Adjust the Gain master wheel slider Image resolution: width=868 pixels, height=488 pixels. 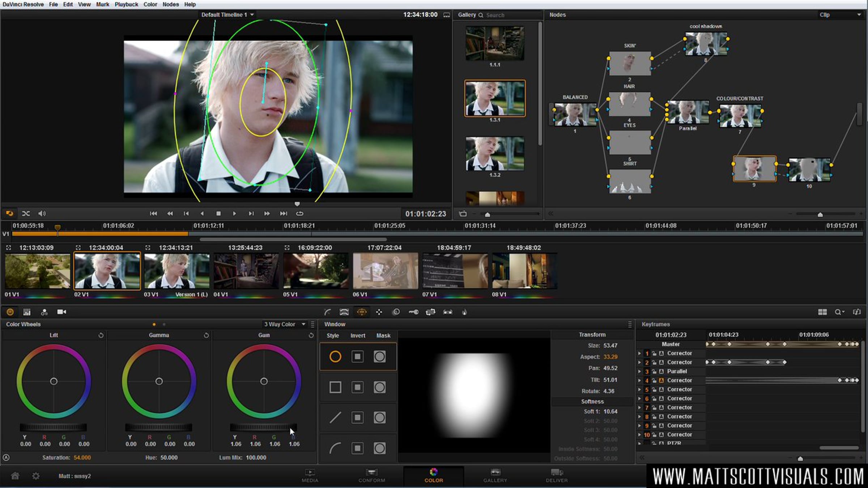pyautogui.click(x=263, y=427)
